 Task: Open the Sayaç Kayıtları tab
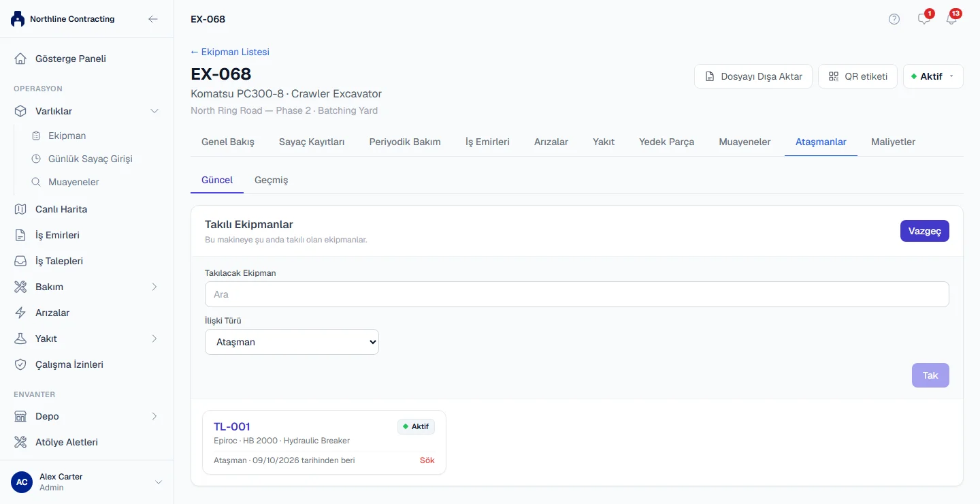click(312, 142)
